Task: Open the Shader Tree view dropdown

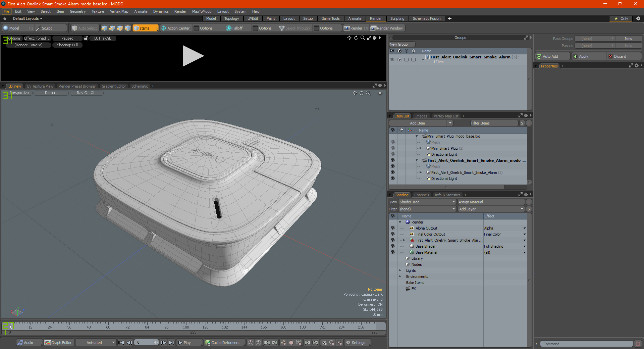Action: (427, 202)
